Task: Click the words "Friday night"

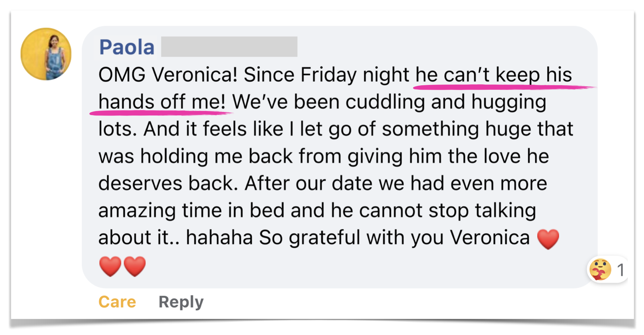Action: click(355, 75)
